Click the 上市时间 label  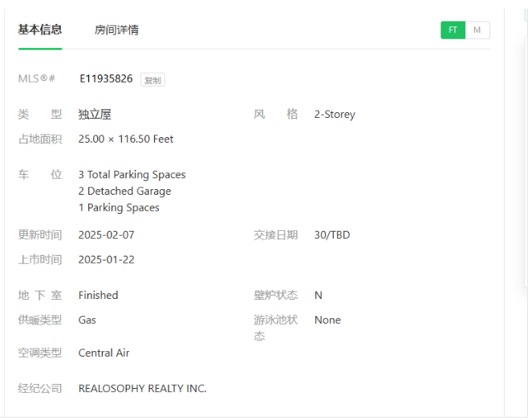click(40, 260)
